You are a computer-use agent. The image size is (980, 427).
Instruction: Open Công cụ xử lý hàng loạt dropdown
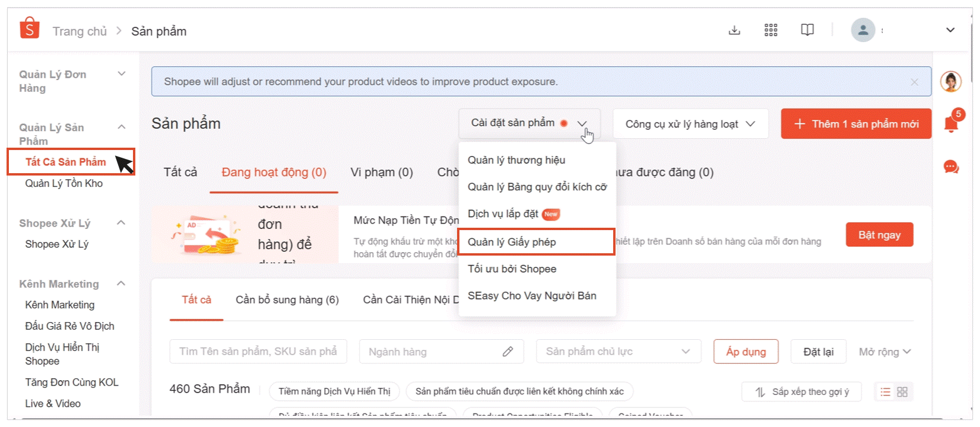tap(690, 124)
